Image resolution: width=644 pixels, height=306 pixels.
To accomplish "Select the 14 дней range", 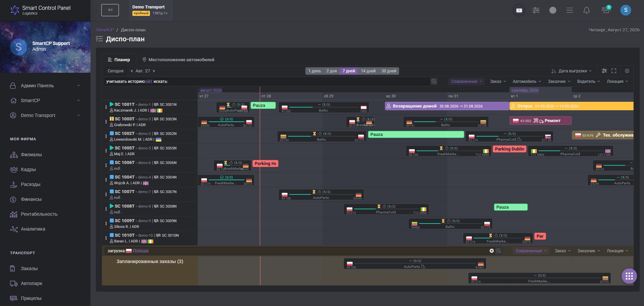I will click(368, 71).
